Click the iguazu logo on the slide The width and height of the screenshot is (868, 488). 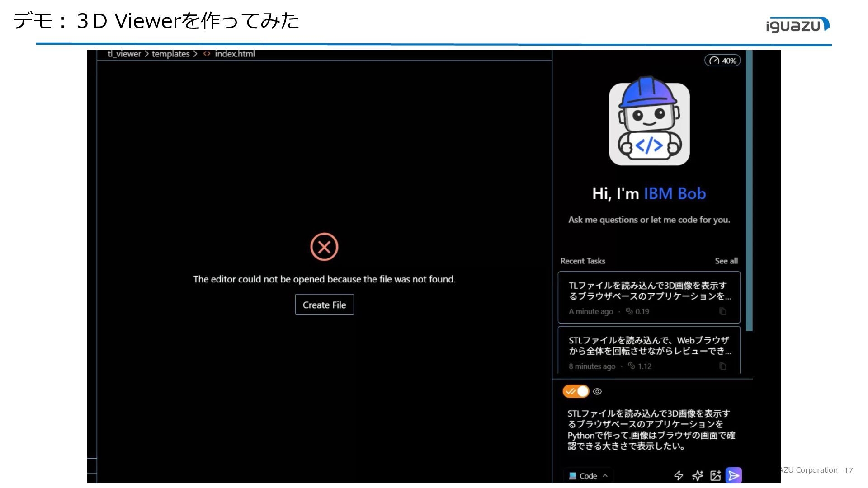click(797, 24)
